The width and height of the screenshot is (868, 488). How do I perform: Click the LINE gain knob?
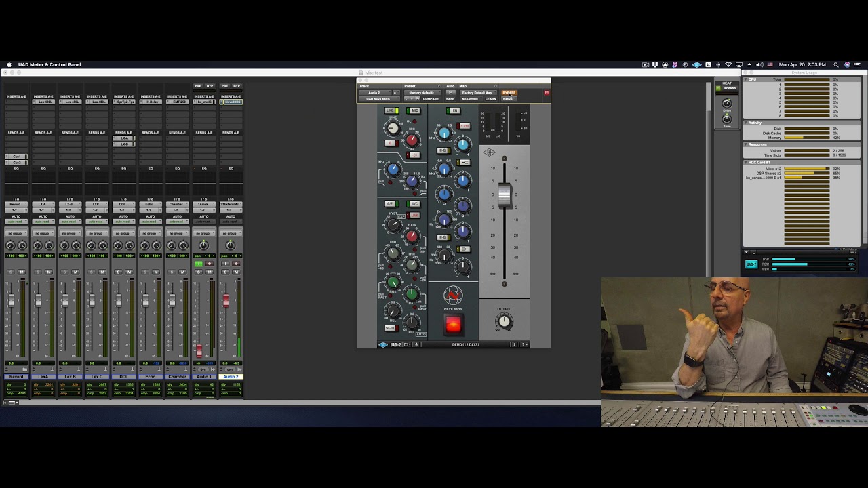click(393, 128)
